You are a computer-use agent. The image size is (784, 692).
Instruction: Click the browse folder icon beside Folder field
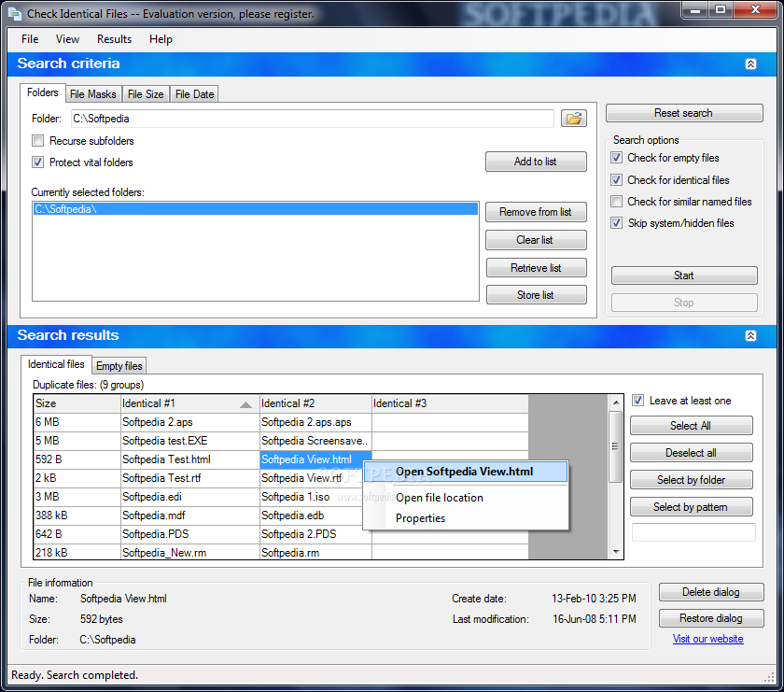(x=573, y=119)
